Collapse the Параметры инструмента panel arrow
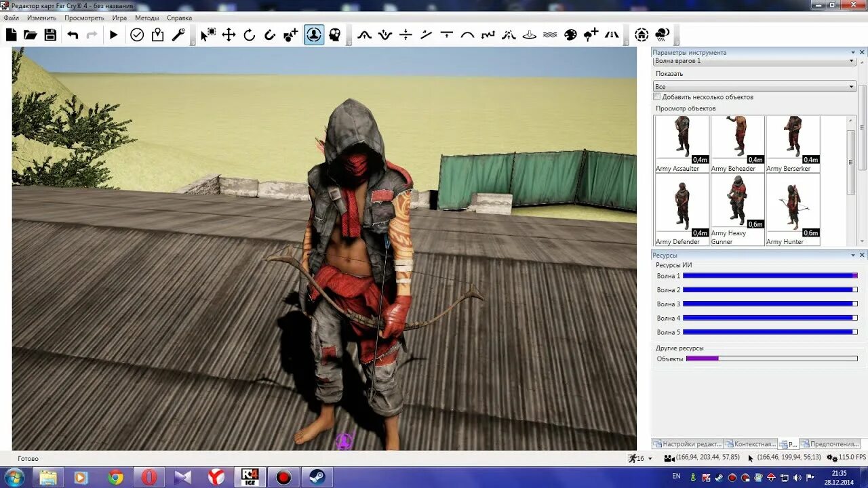Image resolution: width=868 pixels, height=488 pixels. pyautogui.click(x=853, y=52)
